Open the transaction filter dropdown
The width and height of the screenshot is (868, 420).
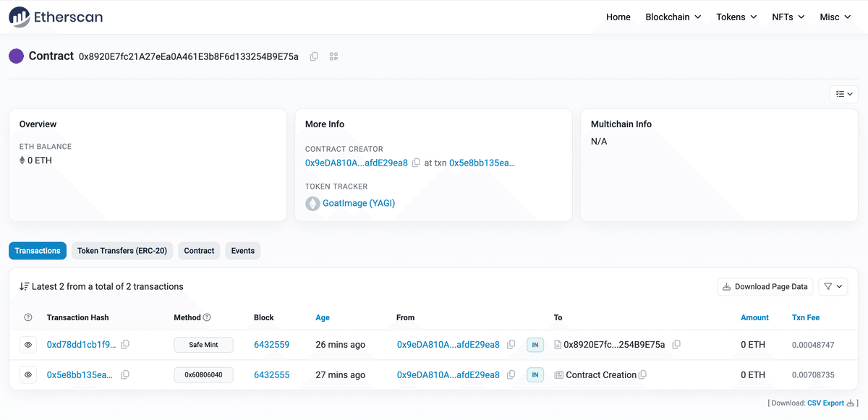click(833, 286)
